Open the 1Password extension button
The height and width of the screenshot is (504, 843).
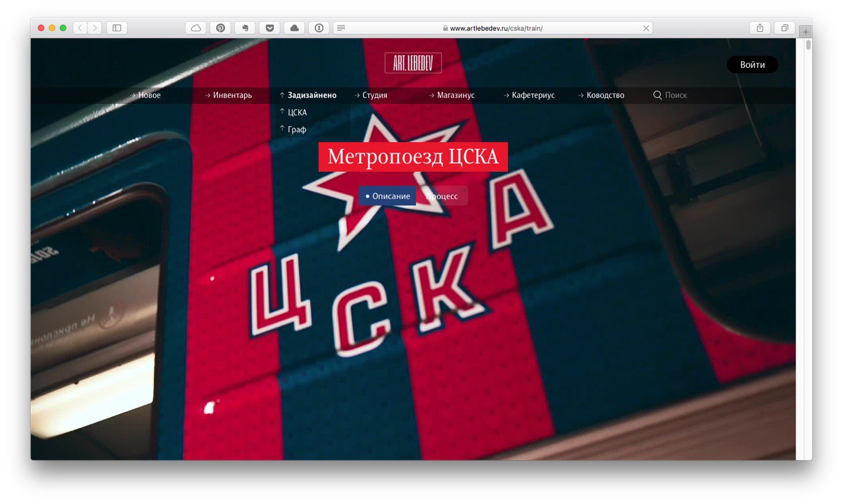coord(319,28)
